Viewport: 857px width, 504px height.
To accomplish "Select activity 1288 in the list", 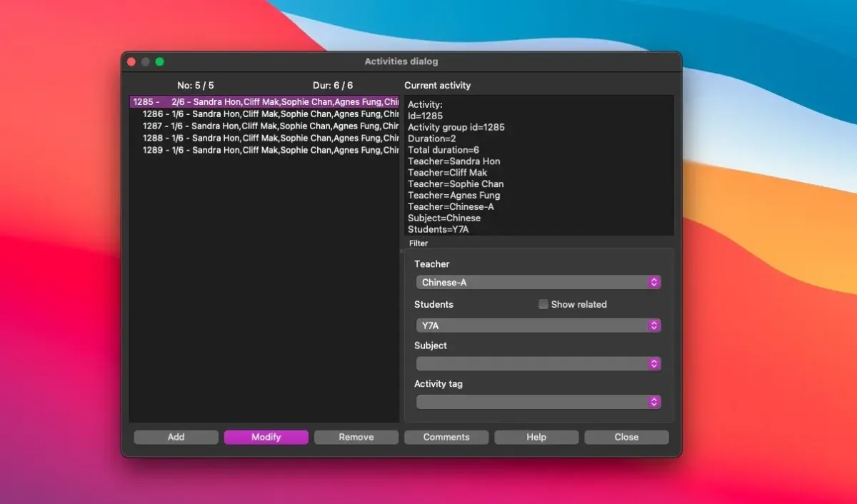I will coord(264,138).
